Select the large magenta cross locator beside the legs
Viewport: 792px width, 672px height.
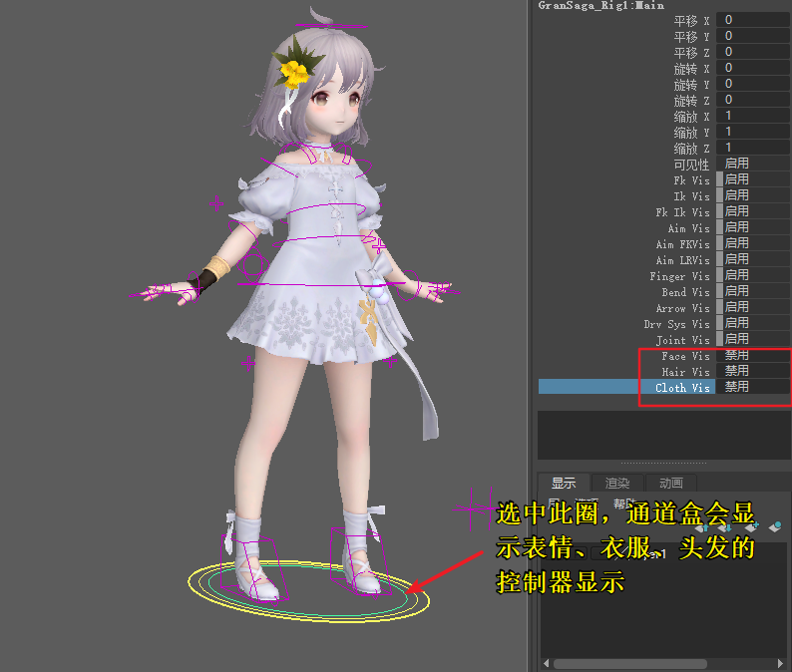point(471,508)
